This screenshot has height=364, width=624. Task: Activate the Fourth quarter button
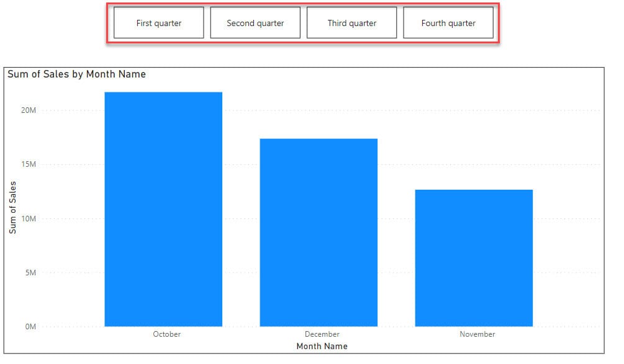point(448,23)
